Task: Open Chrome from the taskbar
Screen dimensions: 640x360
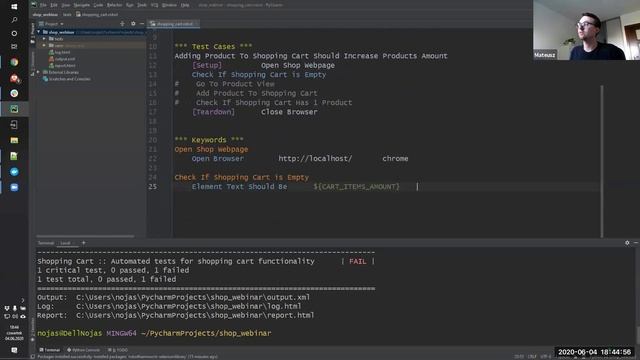Action: pyautogui.click(x=14, y=62)
